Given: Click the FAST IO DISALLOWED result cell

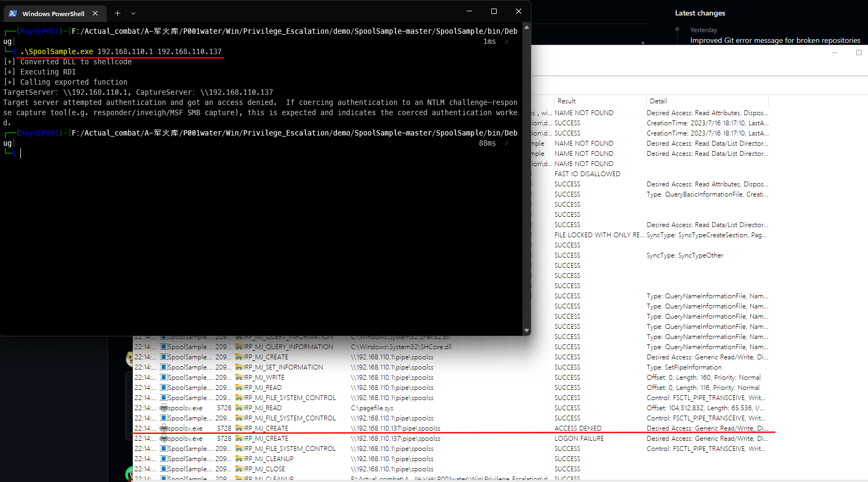Looking at the screenshot, I should point(587,174).
